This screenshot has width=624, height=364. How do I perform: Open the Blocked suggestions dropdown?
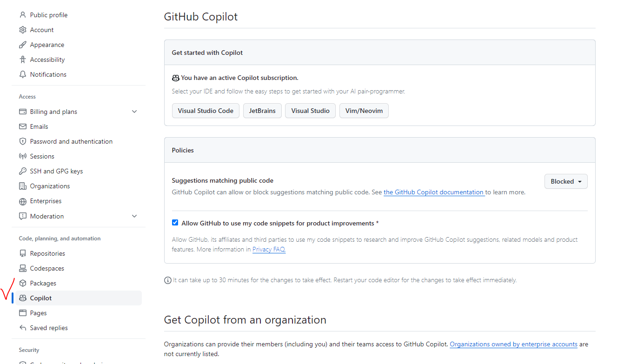(566, 181)
